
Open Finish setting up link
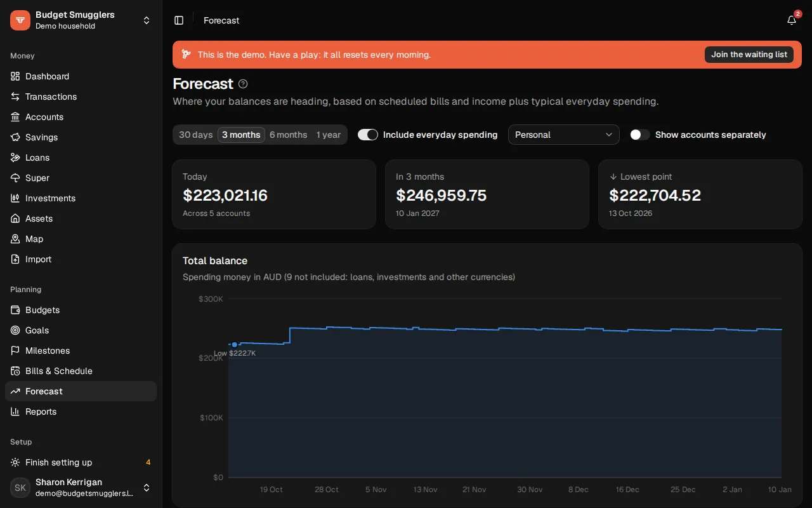81,462
